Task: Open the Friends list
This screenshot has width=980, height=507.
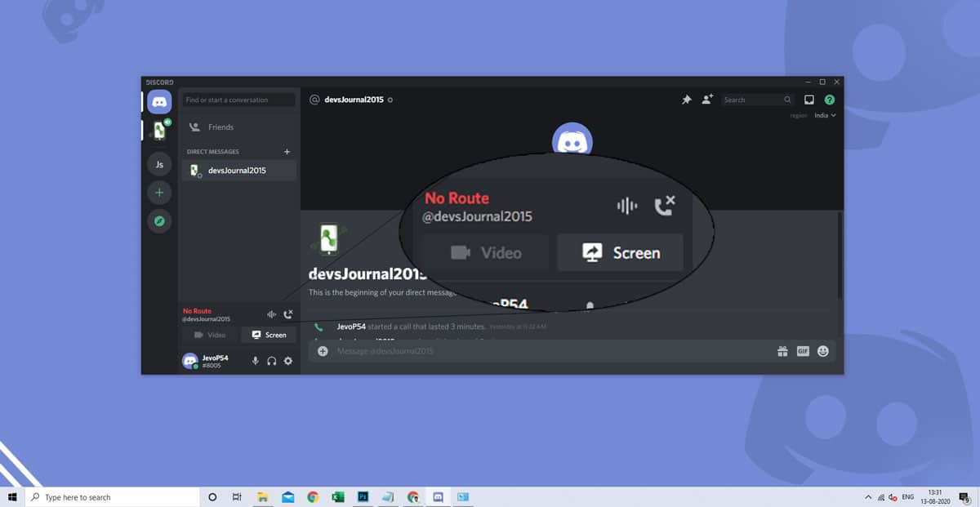Action: 238,127
